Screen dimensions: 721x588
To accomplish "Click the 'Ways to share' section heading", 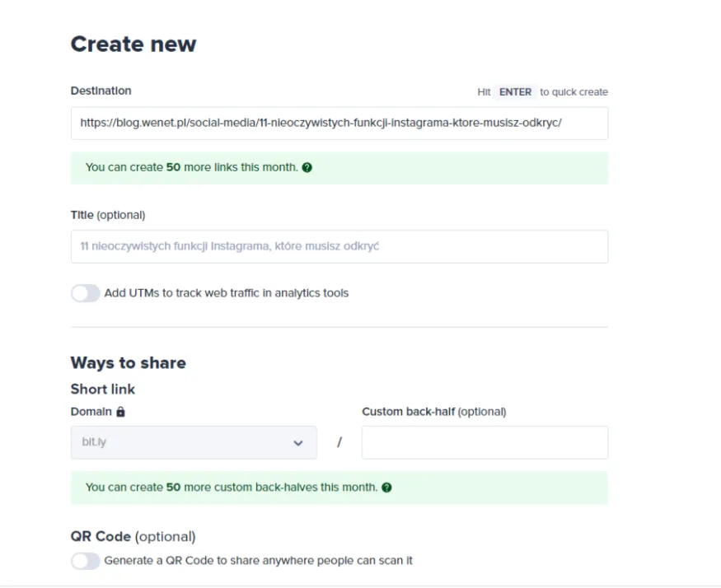I will [x=129, y=363].
